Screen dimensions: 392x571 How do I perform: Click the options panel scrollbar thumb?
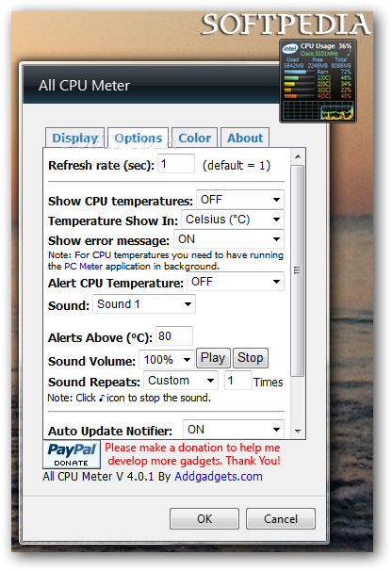point(298,270)
